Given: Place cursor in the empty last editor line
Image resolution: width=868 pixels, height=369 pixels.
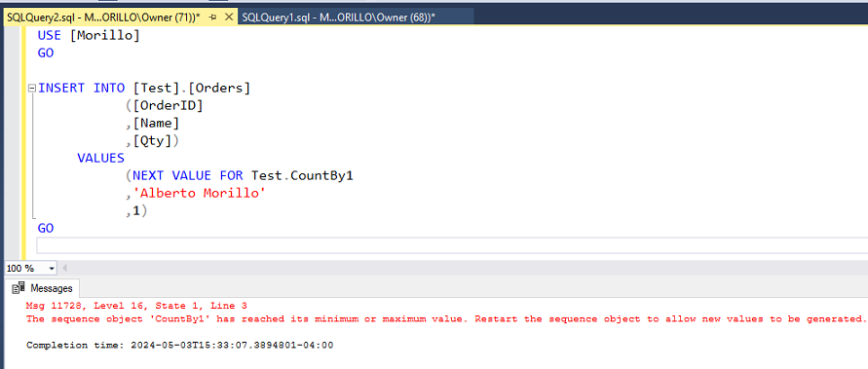Looking at the screenshot, I should (x=452, y=245).
